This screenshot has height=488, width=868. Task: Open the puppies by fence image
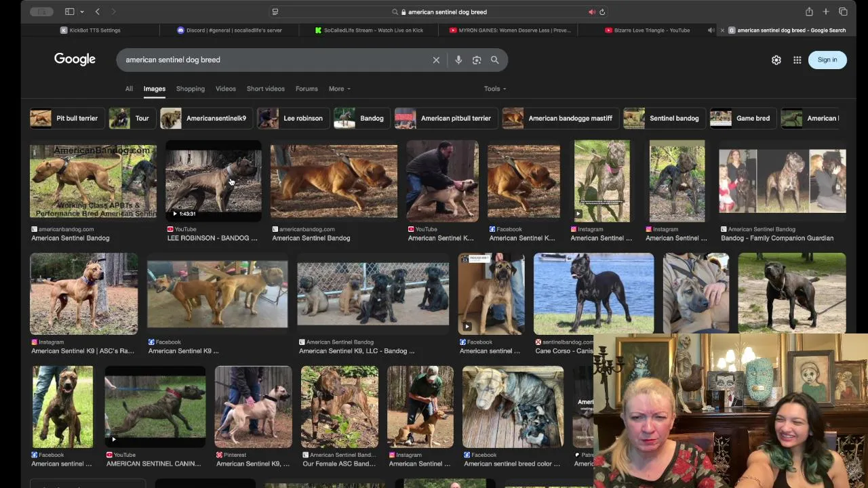[x=373, y=294]
